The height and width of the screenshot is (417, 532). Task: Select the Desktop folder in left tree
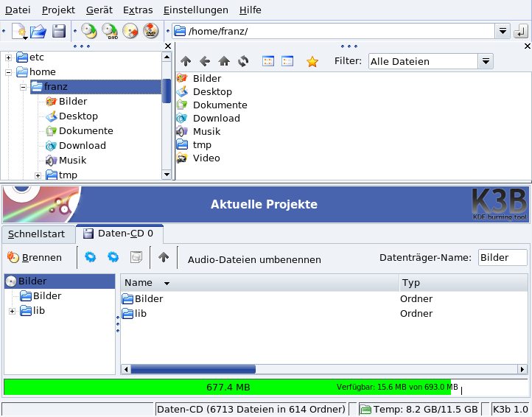72,116
